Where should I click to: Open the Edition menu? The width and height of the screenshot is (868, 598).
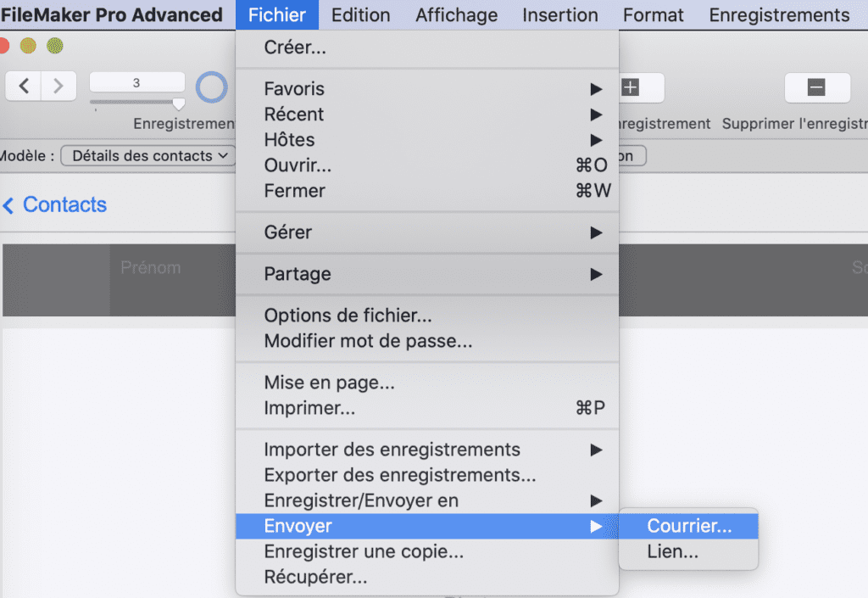pyautogui.click(x=361, y=15)
